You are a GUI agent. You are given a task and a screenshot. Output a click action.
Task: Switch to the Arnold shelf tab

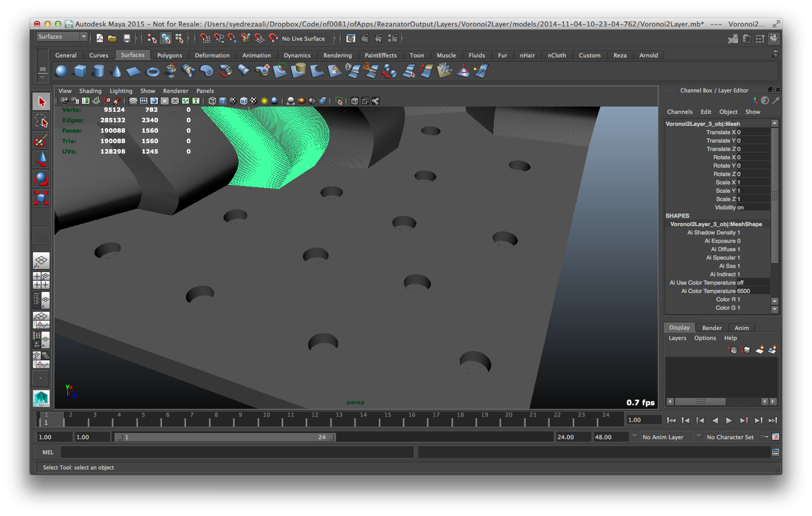tap(648, 55)
